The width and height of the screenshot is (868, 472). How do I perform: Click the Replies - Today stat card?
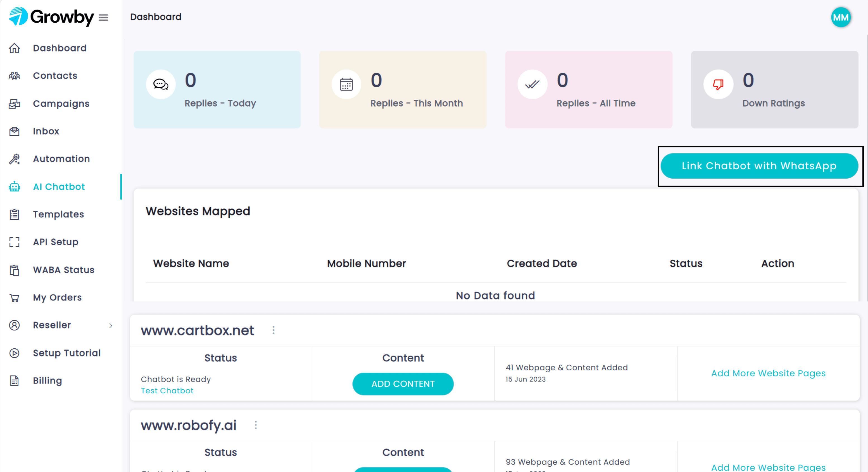click(x=217, y=90)
